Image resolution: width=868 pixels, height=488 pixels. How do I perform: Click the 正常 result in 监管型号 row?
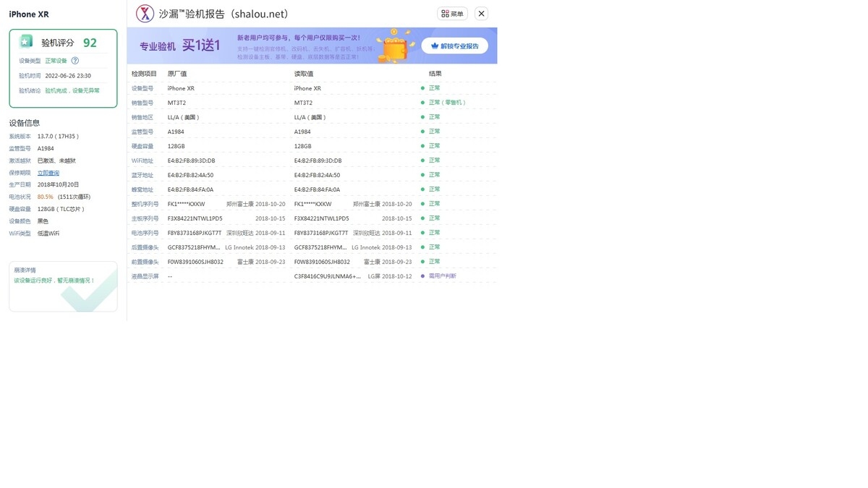tap(434, 132)
